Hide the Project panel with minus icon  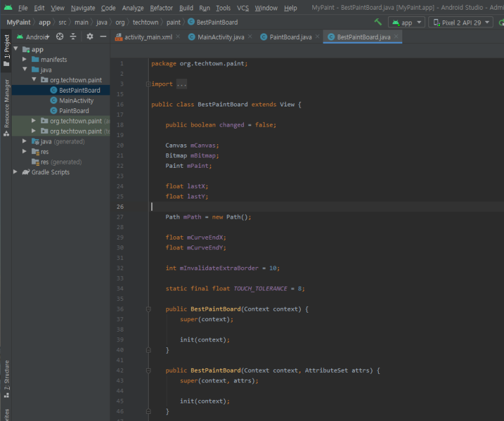[103, 37]
